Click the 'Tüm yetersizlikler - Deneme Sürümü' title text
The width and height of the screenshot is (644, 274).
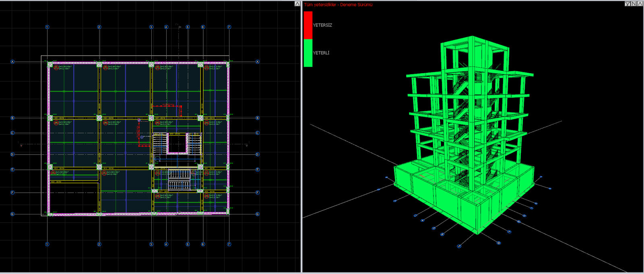(x=338, y=5)
